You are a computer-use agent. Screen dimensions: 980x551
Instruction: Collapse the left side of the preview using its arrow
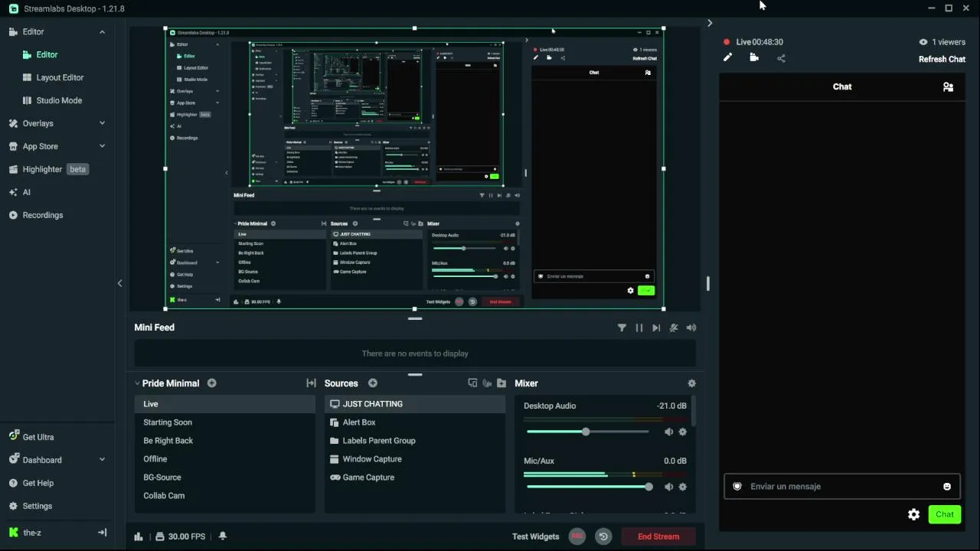[119, 283]
